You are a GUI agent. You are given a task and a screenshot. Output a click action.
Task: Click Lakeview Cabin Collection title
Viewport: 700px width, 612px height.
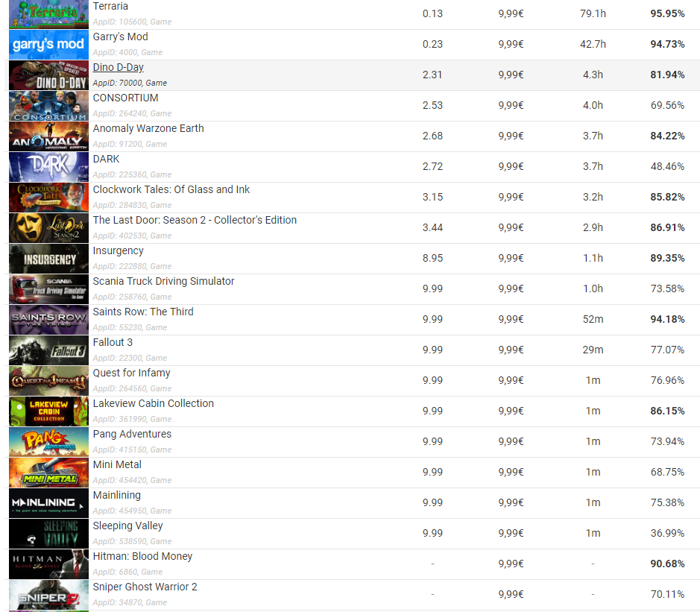pos(153,403)
